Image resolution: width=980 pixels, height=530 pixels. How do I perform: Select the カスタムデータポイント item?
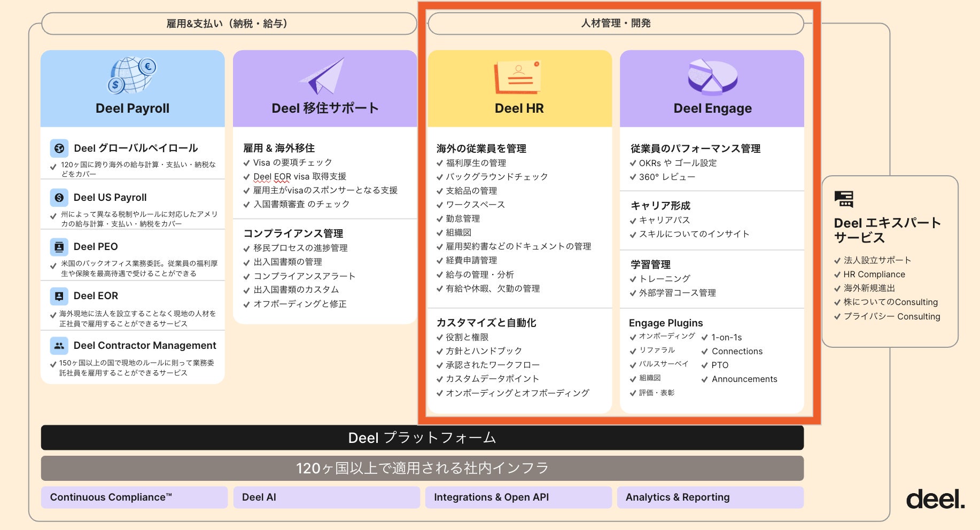[x=493, y=379]
